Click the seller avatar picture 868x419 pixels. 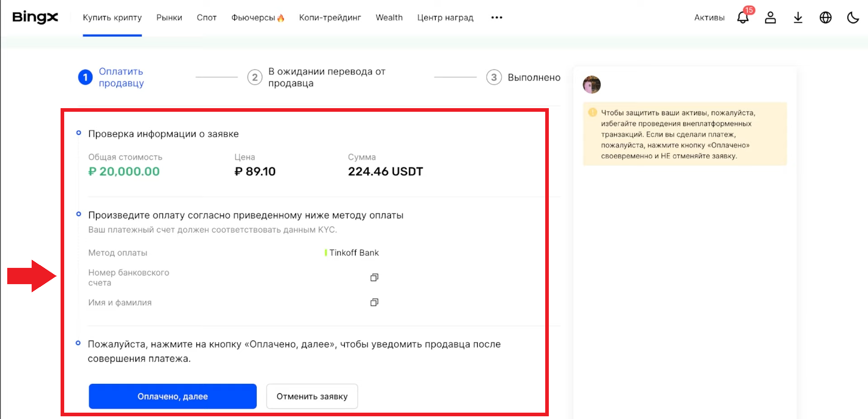click(x=592, y=85)
